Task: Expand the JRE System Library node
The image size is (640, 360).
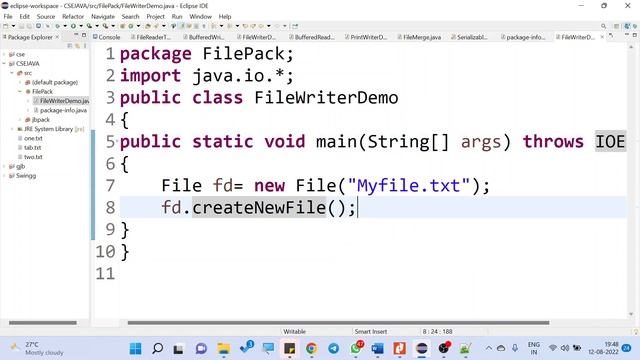Action: coord(12,129)
